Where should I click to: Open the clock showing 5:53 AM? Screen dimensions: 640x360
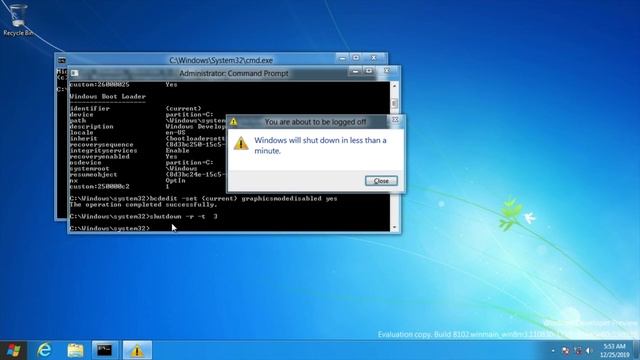(614, 350)
